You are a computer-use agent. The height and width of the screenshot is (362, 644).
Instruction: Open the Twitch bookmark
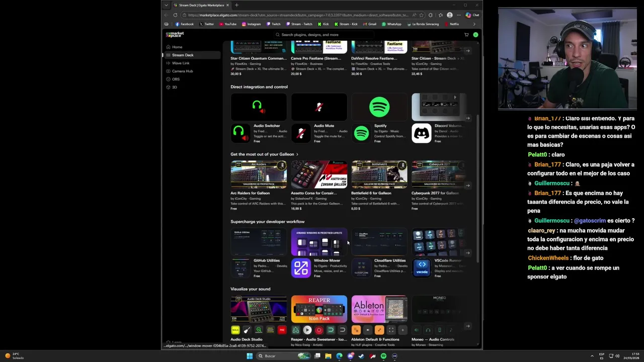[273, 24]
